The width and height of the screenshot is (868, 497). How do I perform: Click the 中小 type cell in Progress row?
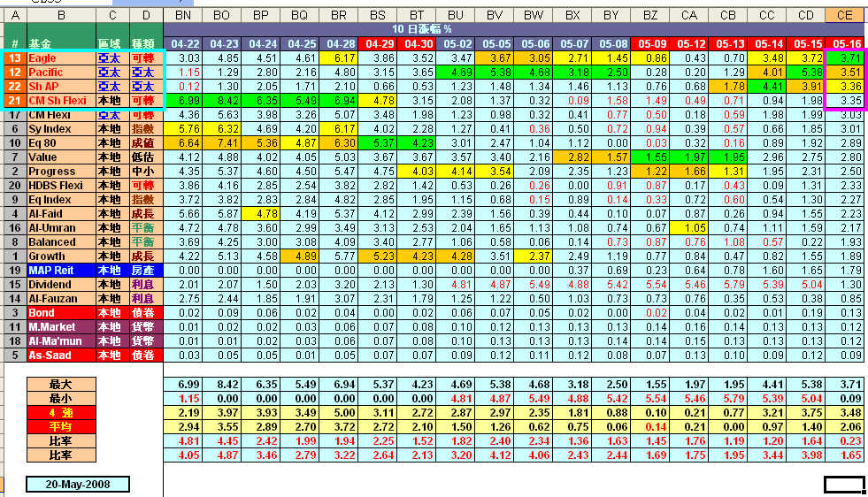[x=146, y=171]
